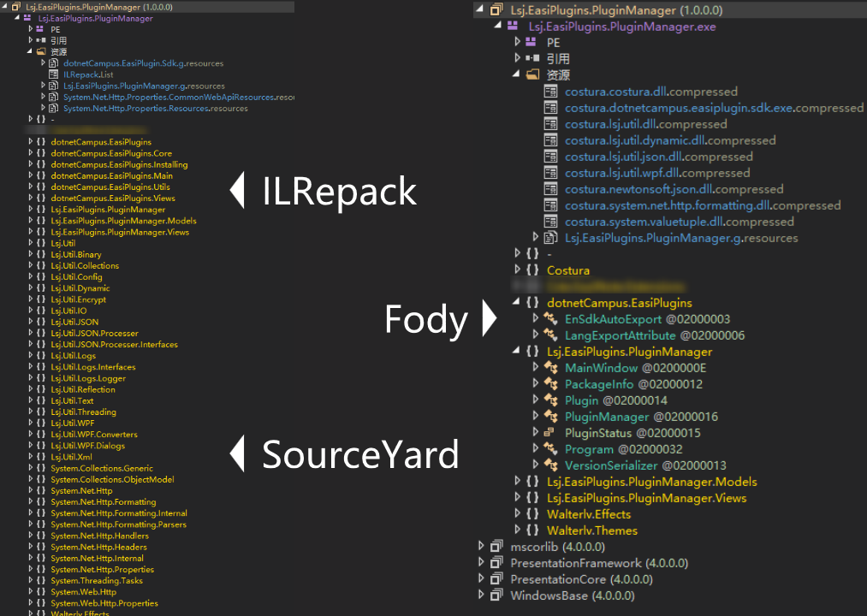Select the costura.lsj.util.wpf.dll.compressed resource
The height and width of the screenshot is (616, 867).
(x=657, y=173)
